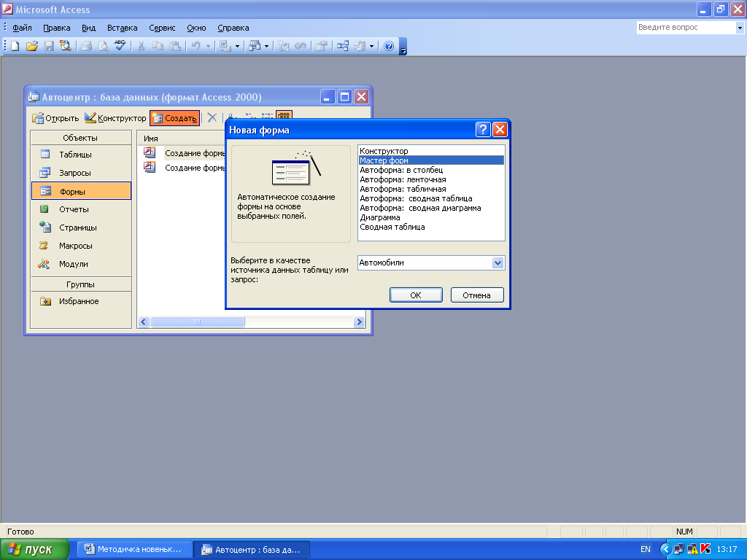Click the Properties toolbar icon
Viewport: 747px width, 560px height.
tap(322, 46)
